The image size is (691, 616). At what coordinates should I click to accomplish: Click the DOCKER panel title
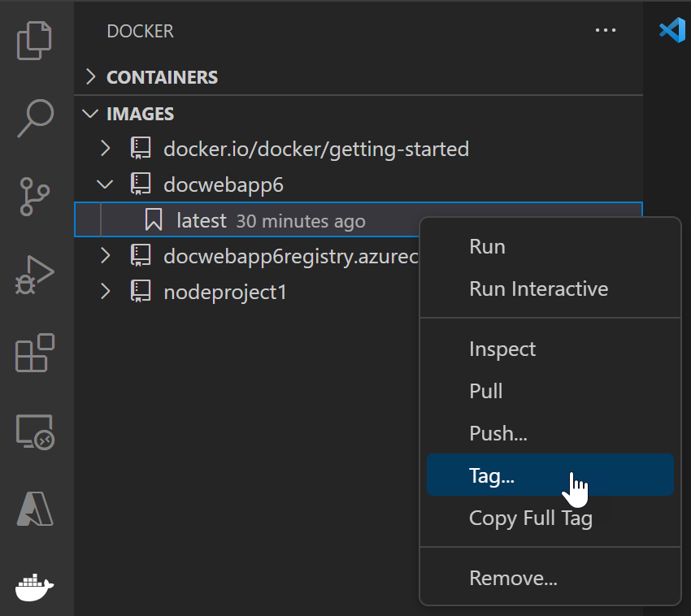[140, 31]
